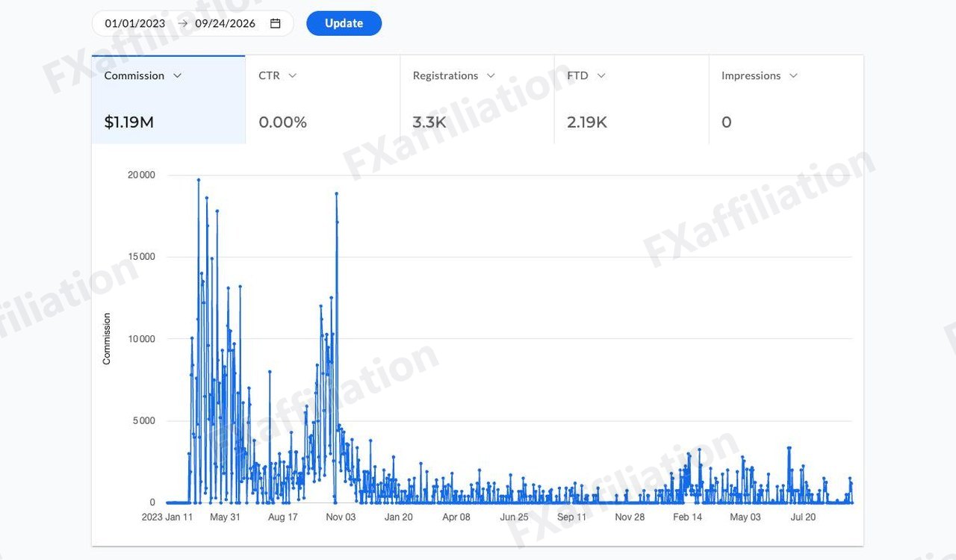Select the CTR metric tab
The width and height of the screenshot is (956, 560).
[323, 99]
